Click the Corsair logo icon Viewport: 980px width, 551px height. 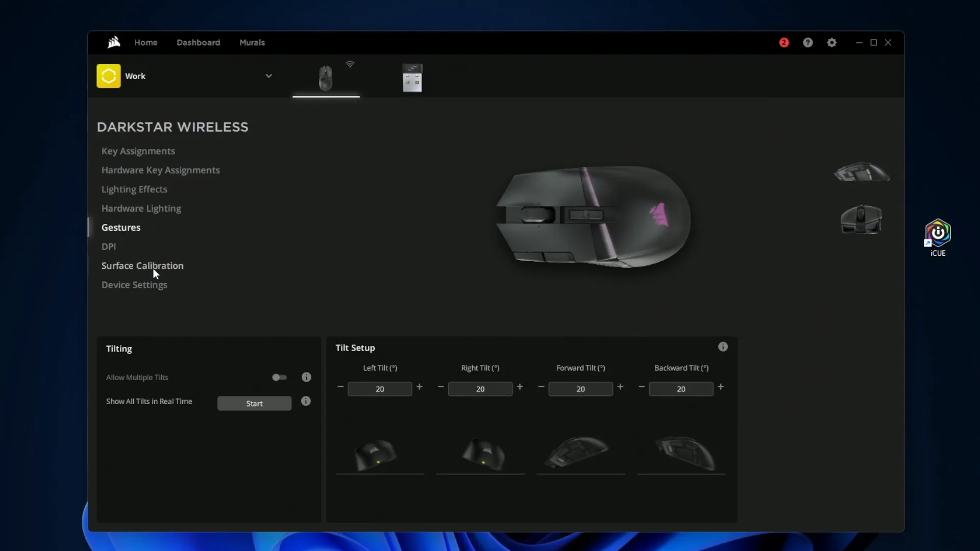pyautogui.click(x=113, y=42)
